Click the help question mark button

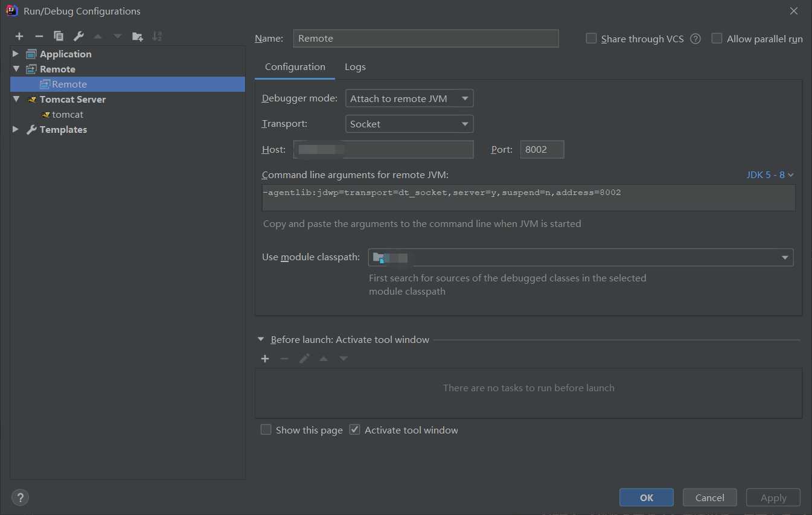20,497
